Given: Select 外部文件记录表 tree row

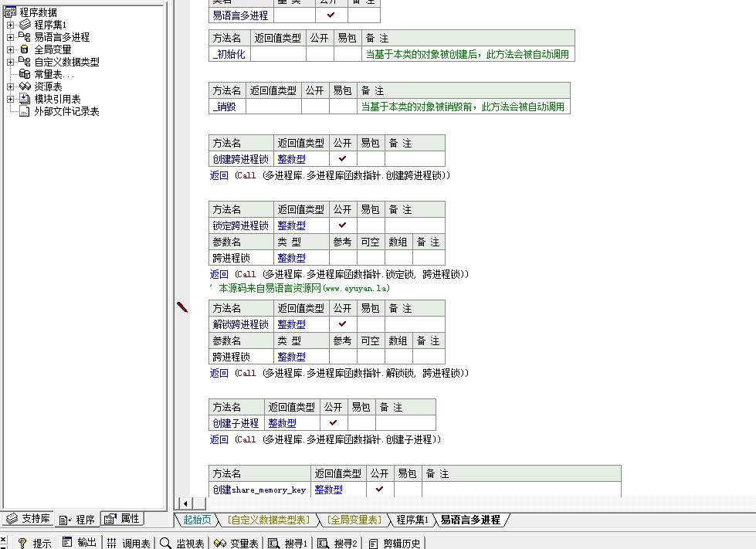Looking at the screenshot, I should [66, 111].
